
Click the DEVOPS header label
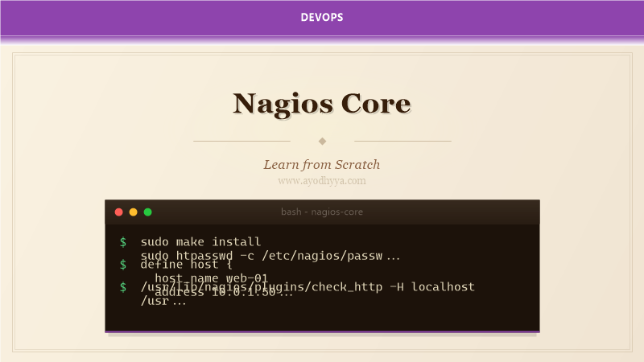tap(322, 17)
